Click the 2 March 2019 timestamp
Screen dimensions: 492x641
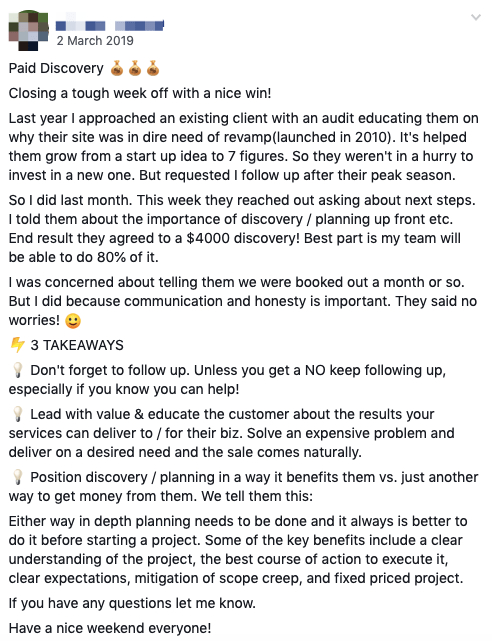coord(95,40)
